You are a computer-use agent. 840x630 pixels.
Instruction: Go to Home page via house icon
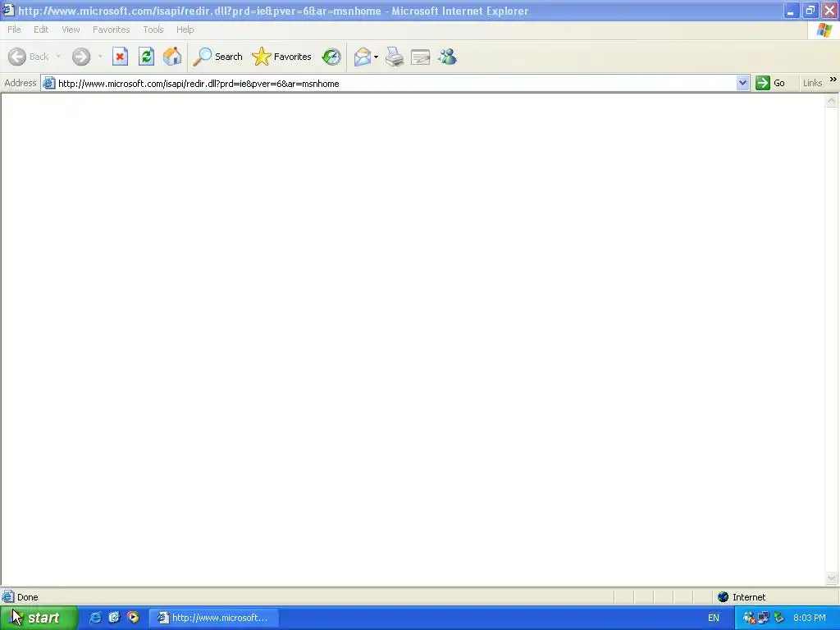click(172, 57)
